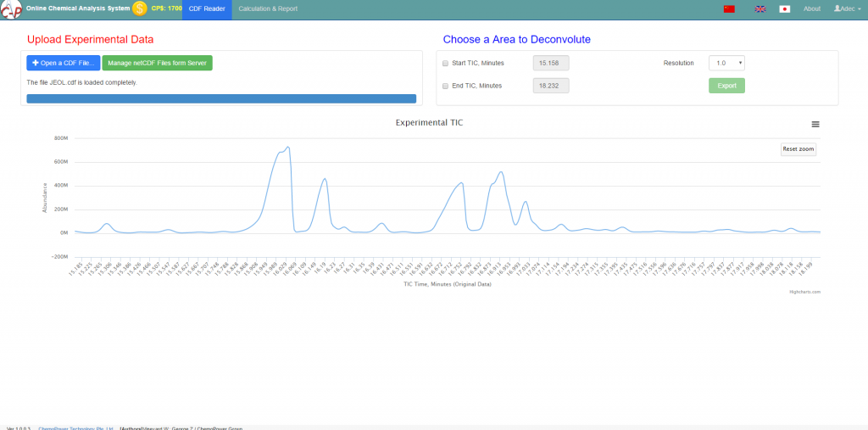The height and width of the screenshot is (430, 868).
Task: Click the app logo in top-left corner
Action: point(11,9)
